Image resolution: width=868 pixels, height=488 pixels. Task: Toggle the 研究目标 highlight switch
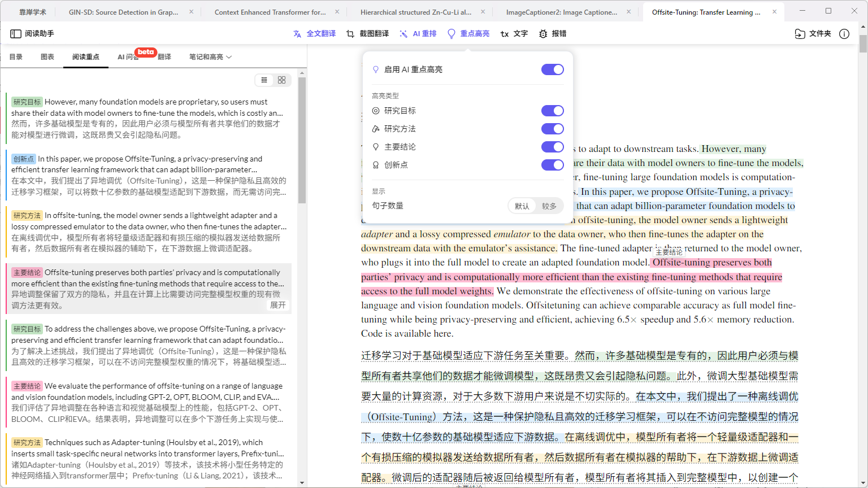tap(553, 111)
